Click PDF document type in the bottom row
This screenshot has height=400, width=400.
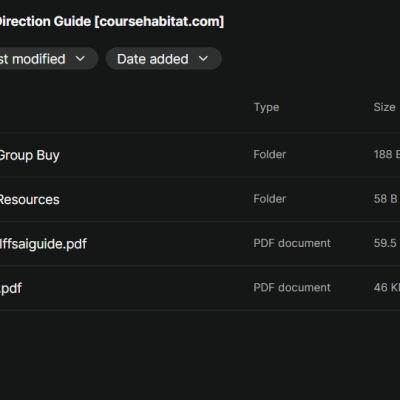click(292, 288)
